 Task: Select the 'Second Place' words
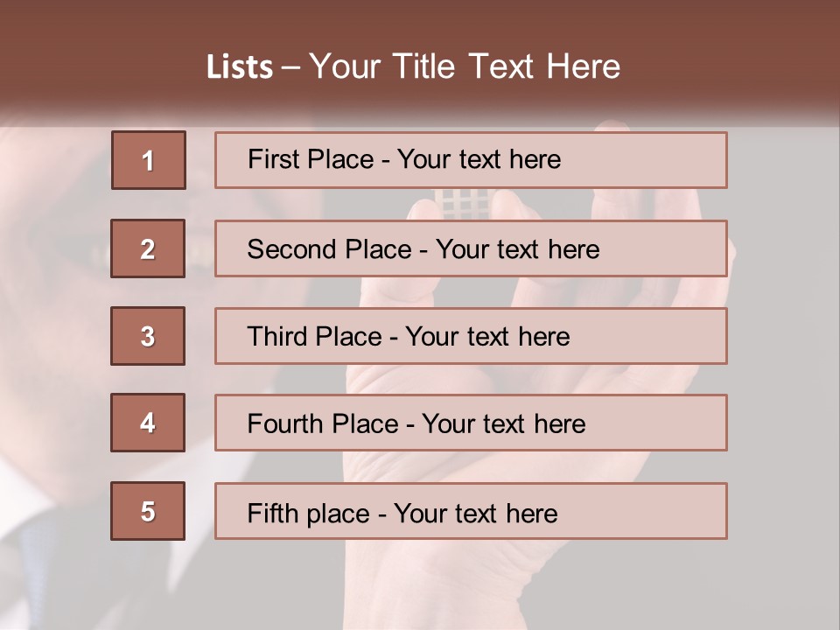tap(329, 249)
